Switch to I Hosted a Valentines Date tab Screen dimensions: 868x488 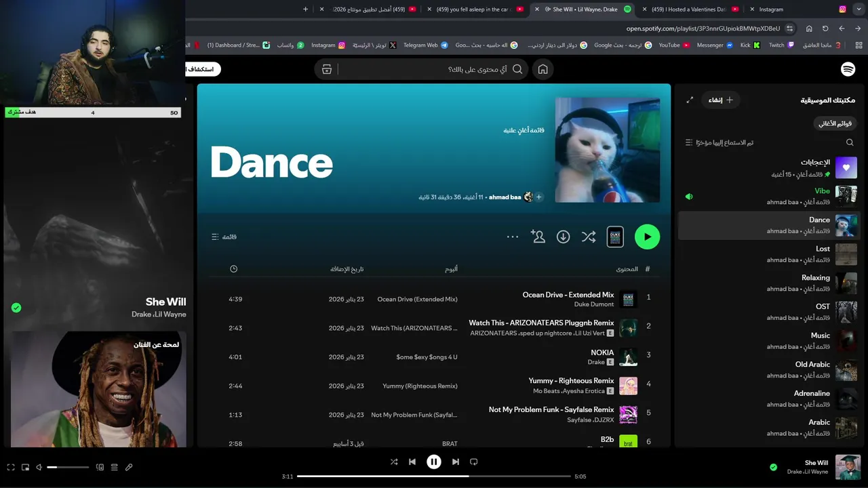[689, 9]
